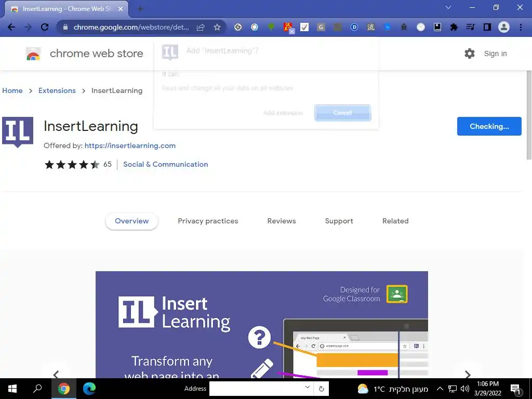Open the checkmark extension icon
This screenshot has height=399, width=532.
point(304,27)
